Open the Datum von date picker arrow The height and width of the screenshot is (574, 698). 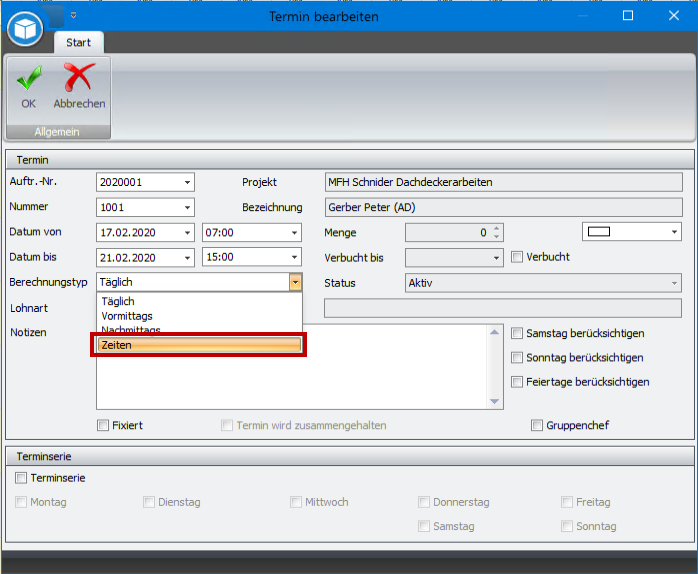(x=187, y=233)
